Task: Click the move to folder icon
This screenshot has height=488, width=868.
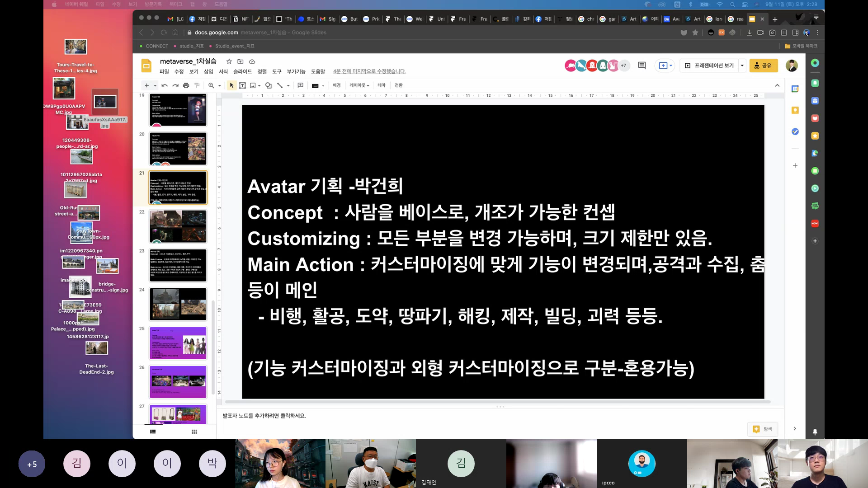Action: 241,61
